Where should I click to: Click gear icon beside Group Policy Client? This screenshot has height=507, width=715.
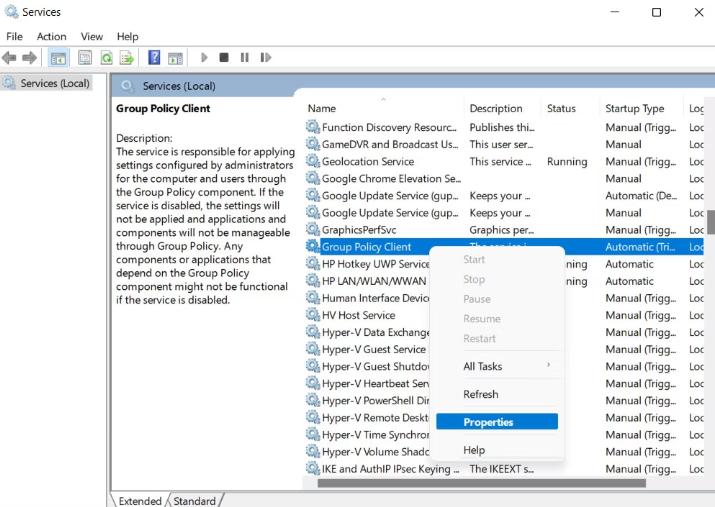[x=312, y=247]
